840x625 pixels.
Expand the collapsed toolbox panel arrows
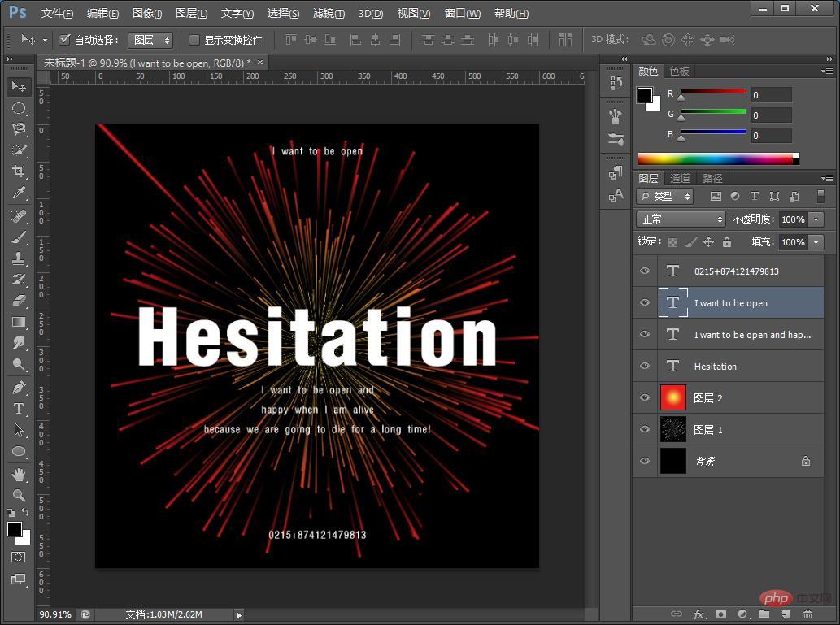pyautogui.click(x=10, y=59)
